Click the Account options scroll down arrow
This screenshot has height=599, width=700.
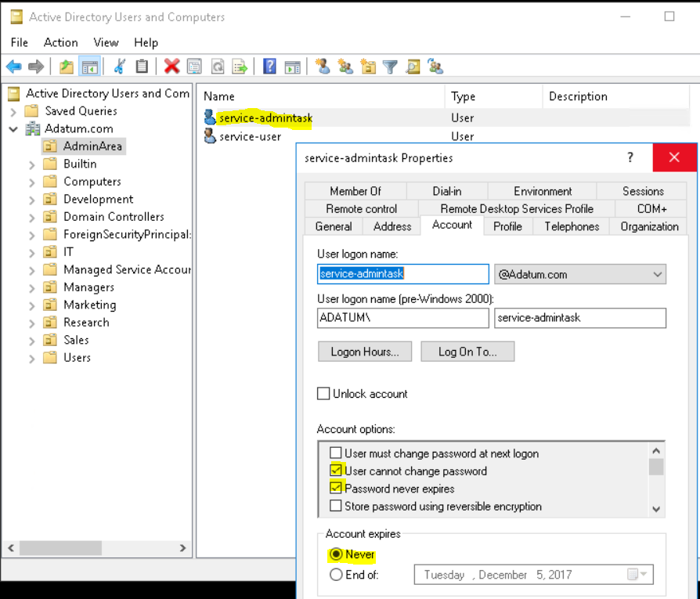click(x=656, y=508)
